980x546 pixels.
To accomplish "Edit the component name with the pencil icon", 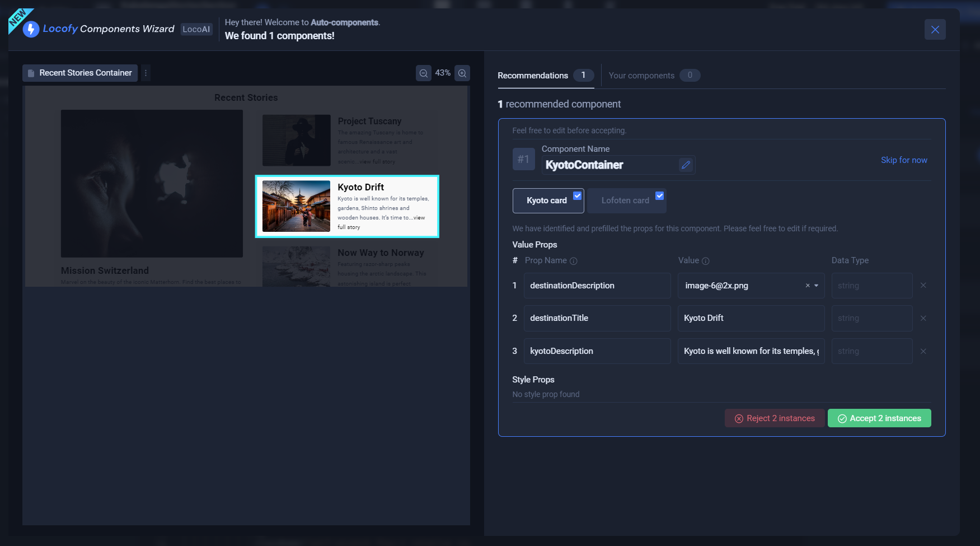I will (x=686, y=165).
